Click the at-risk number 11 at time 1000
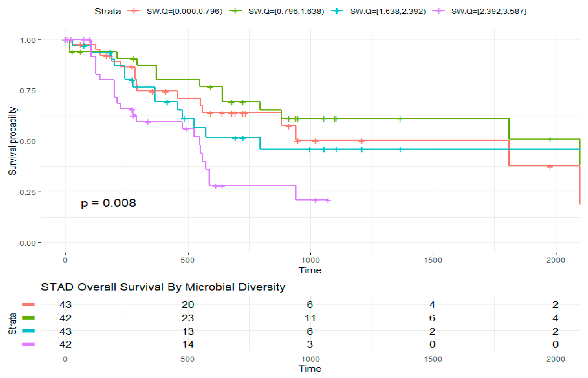The image size is (588, 378). pos(310,318)
